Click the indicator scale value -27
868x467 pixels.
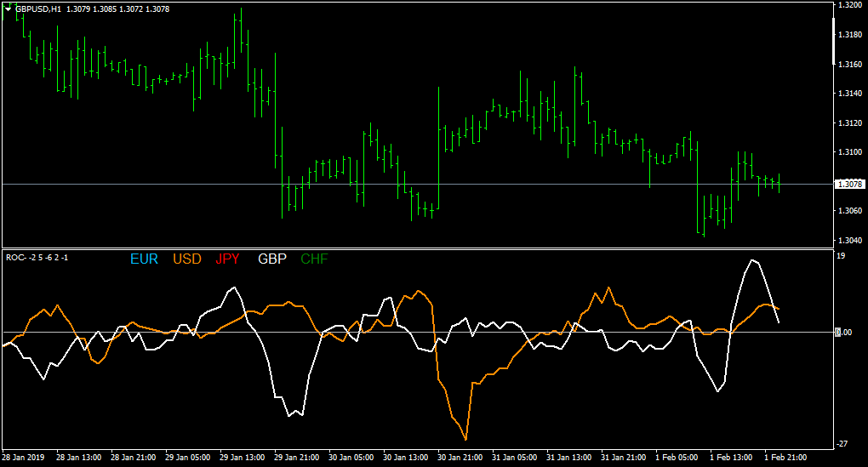842,444
